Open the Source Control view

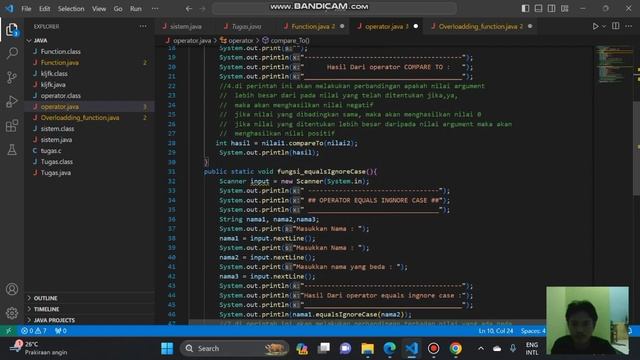(12, 77)
